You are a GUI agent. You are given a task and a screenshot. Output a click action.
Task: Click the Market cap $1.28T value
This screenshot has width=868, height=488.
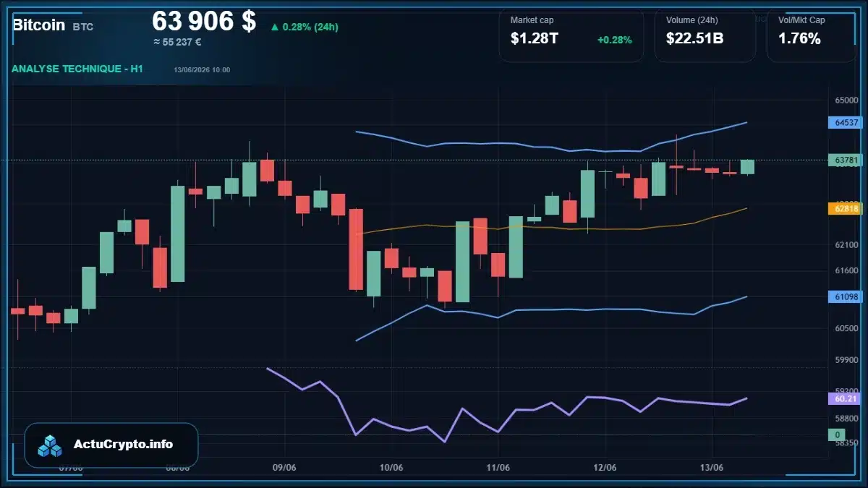point(535,39)
